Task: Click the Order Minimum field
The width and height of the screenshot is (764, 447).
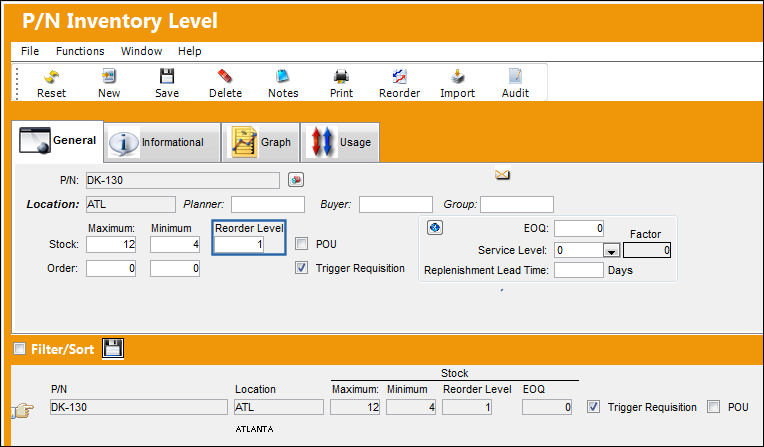Action: 175,268
